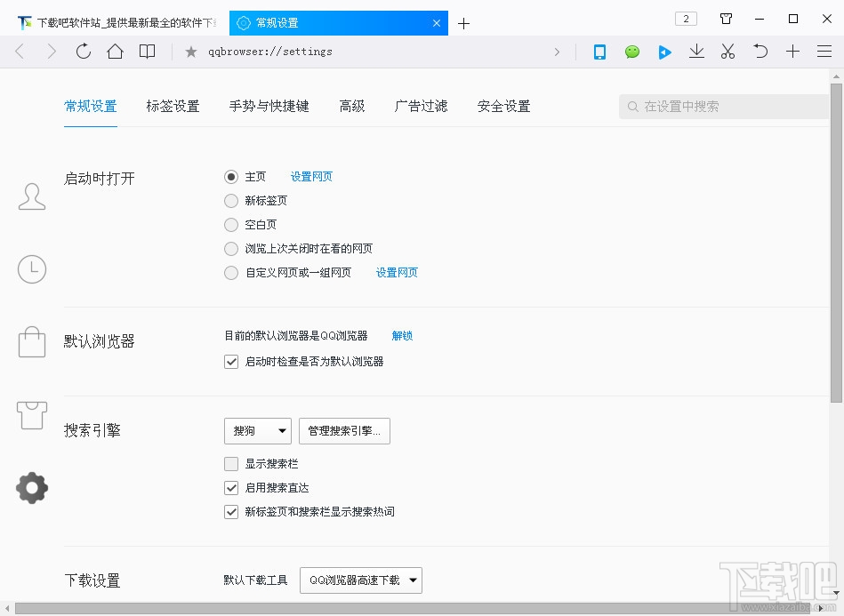Enable the 显示搜索栏 checkbox
Viewport: 844px width, 616px height.
click(x=231, y=463)
